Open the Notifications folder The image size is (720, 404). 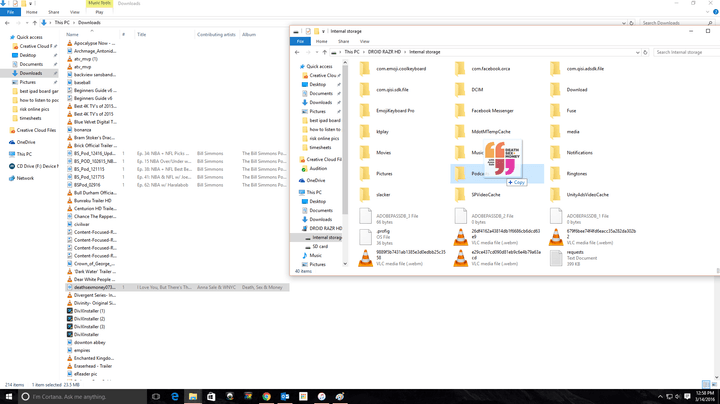click(x=571, y=153)
